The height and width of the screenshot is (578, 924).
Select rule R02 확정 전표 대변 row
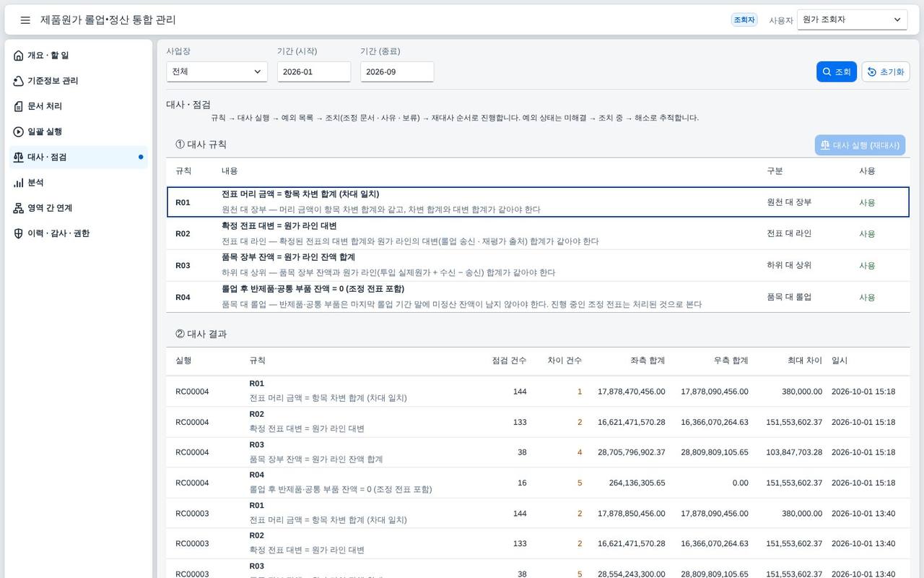click(x=538, y=233)
